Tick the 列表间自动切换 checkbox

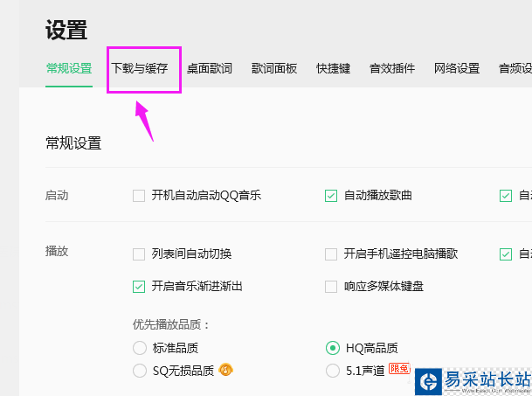pos(139,254)
